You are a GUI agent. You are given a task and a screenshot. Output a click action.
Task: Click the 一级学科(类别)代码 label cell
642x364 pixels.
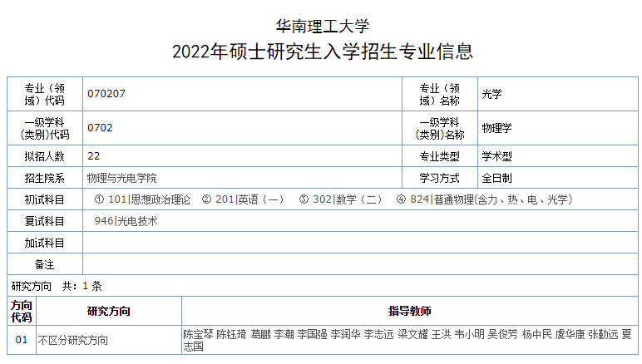[45, 128]
